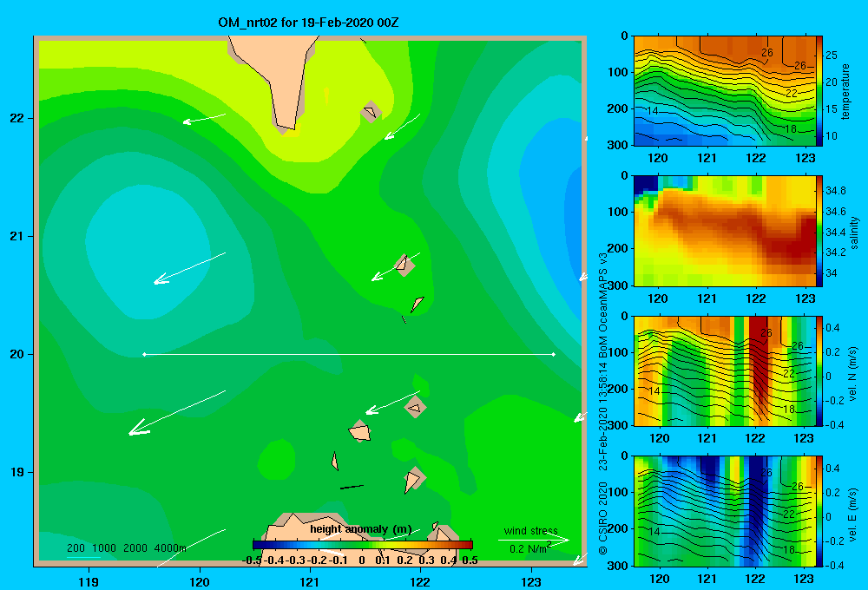
Task: Click the 'vel. E (m/s)' section plot
Action: click(724, 511)
